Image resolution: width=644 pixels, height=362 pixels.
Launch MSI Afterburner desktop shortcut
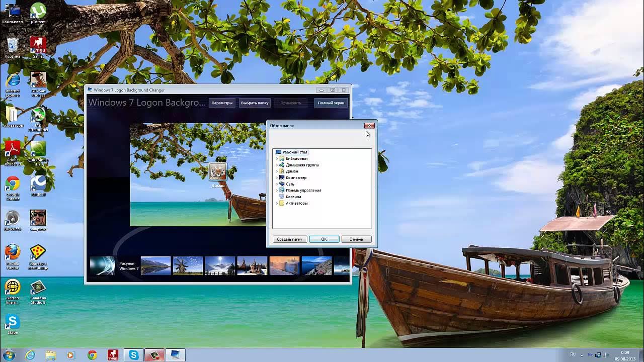[x=38, y=119]
